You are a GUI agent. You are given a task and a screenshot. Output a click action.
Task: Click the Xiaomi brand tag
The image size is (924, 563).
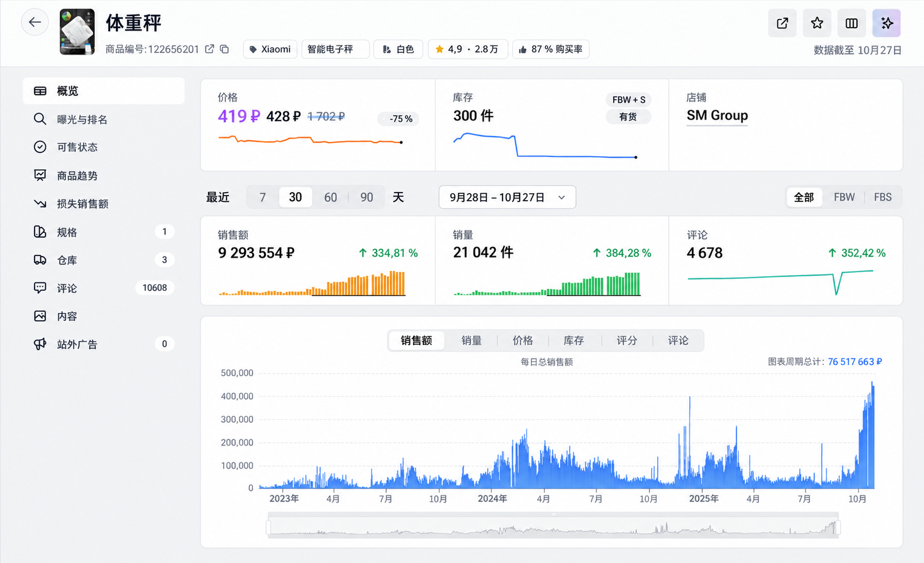point(270,49)
